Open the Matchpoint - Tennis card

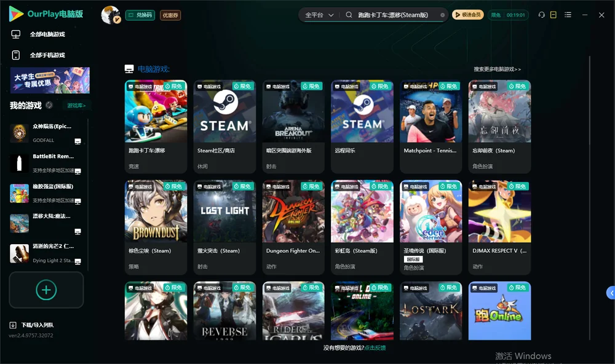pos(431,126)
